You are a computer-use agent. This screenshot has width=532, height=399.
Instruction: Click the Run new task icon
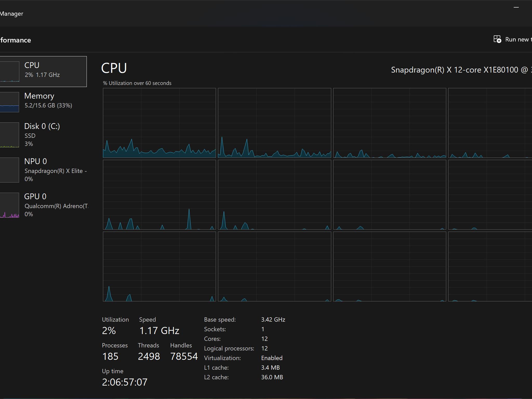click(x=497, y=39)
